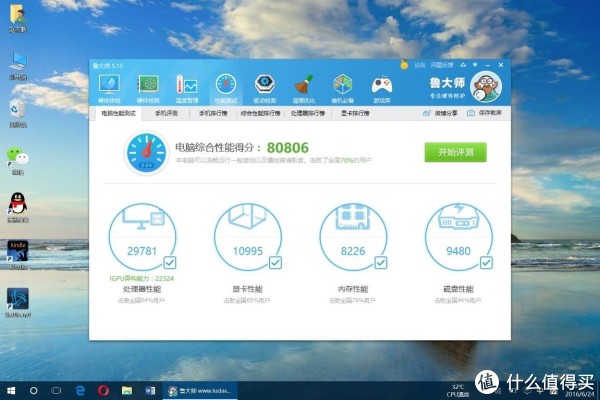600x400 pixels.
Task: Open the 游戏库 gamepad icon
Action: (x=382, y=89)
